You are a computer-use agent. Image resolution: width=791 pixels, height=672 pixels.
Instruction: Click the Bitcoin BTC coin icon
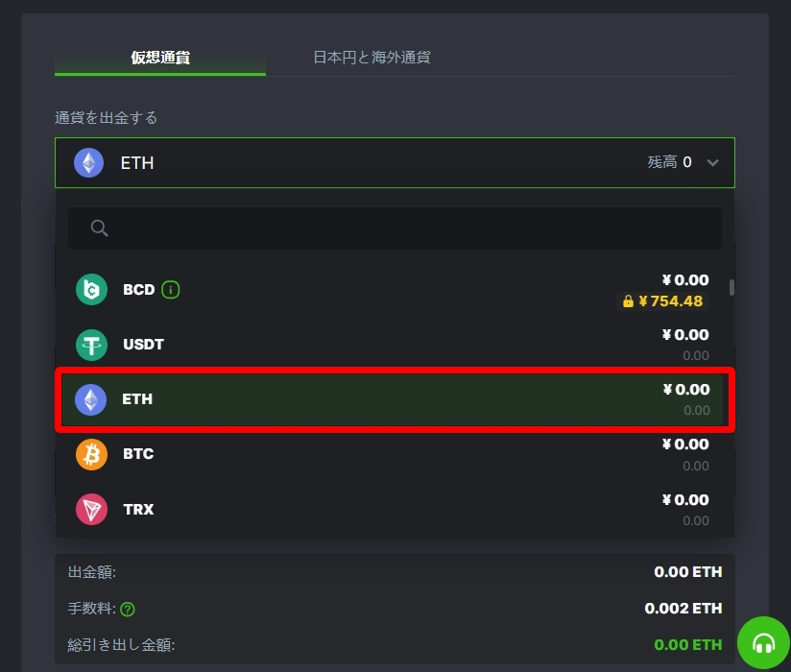[91, 454]
